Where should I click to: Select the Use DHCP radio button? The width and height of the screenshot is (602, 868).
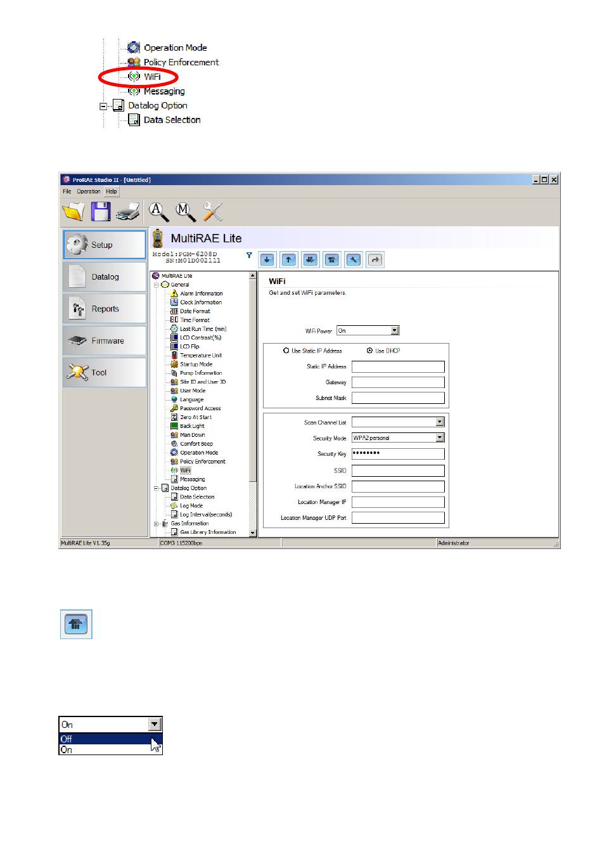click(x=370, y=351)
